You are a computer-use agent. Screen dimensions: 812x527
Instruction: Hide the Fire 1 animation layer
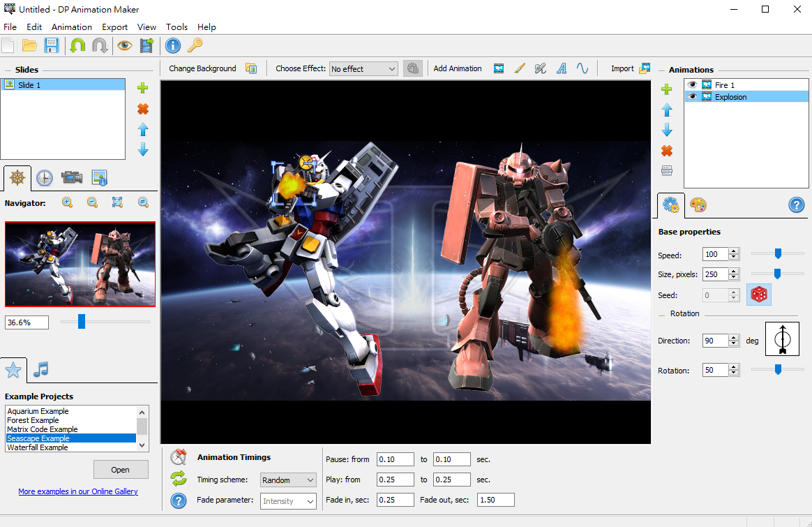point(692,85)
